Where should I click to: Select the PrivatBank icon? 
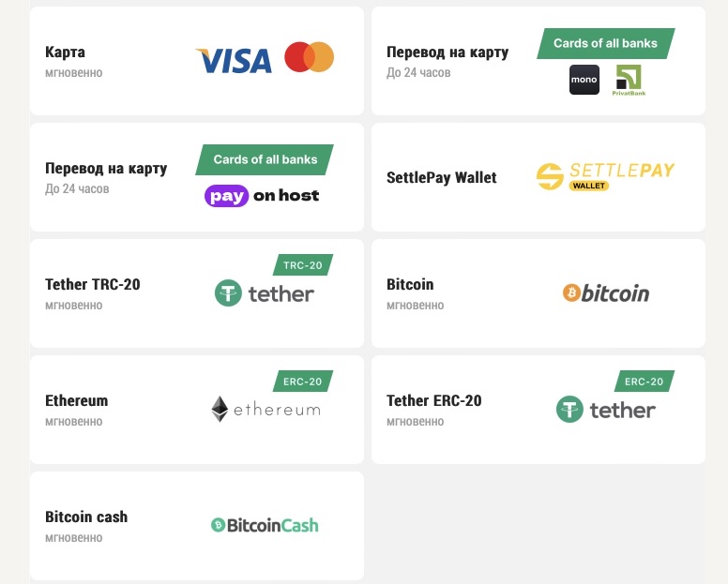[629, 81]
